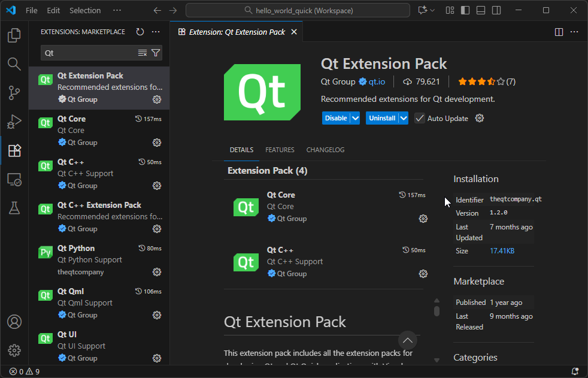Viewport: 588px width, 378px height.
Task: Open the filter extensions icon
Action: pyautogui.click(x=154, y=53)
